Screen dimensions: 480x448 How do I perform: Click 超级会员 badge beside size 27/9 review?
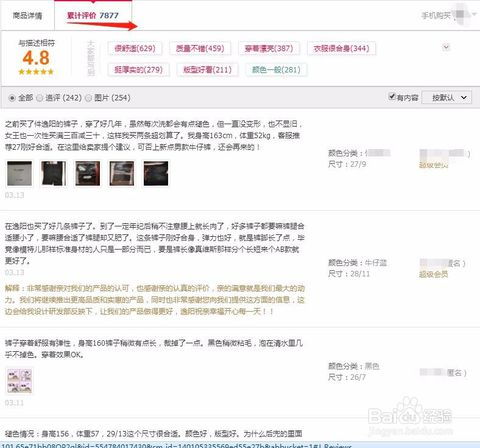point(433,165)
